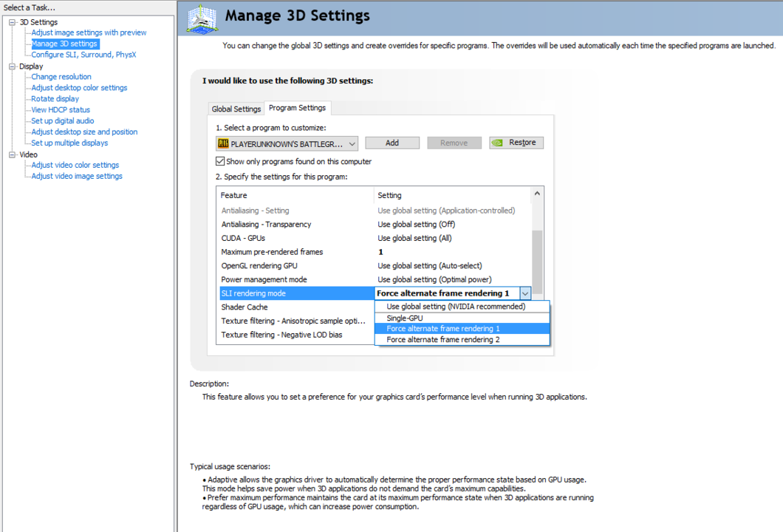Screen dimensions: 783x532
Task: Open the program selection dropdown
Action: tap(287, 143)
